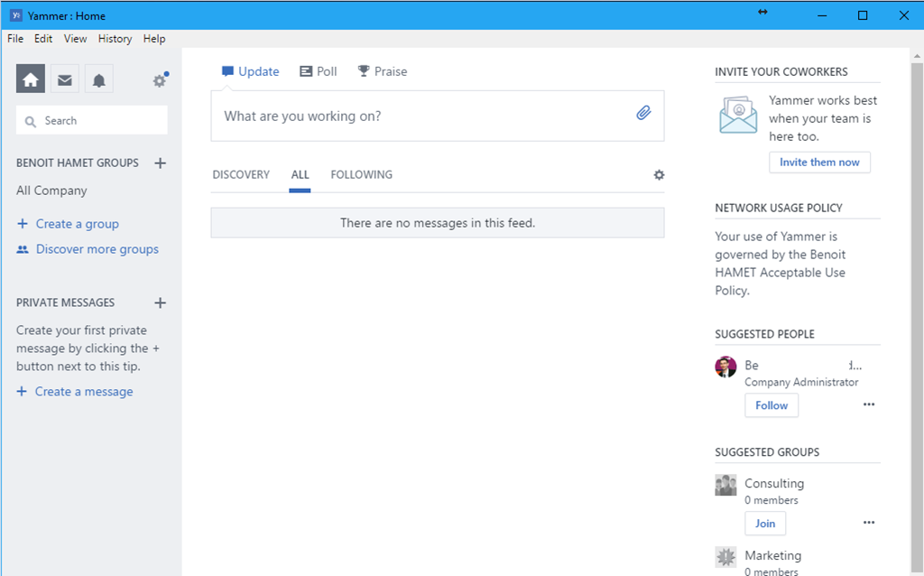Open the feed settings gear icon
This screenshot has width=924, height=576.
coord(659,175)
